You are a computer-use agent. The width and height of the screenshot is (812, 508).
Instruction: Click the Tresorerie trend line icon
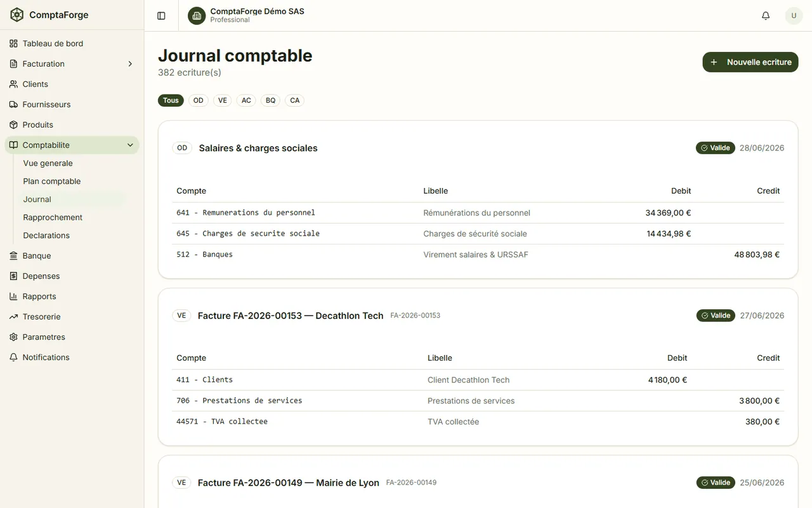click(14, 317)
